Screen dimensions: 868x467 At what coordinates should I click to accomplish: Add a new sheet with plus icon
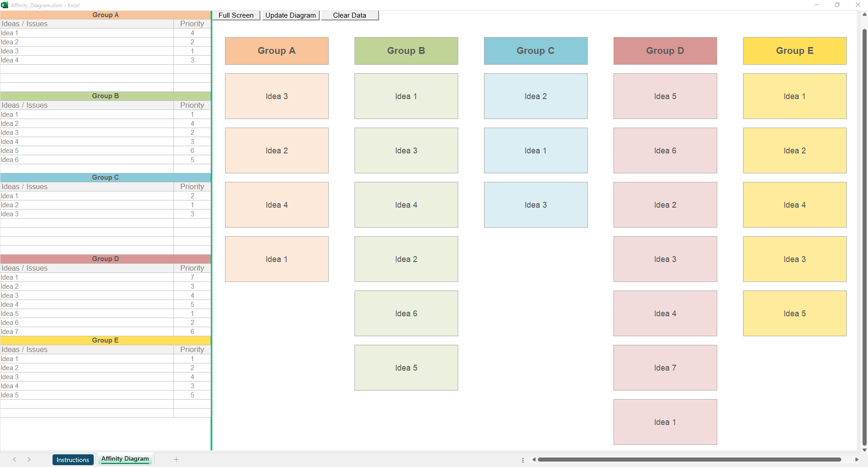click(x=176, y=459)
